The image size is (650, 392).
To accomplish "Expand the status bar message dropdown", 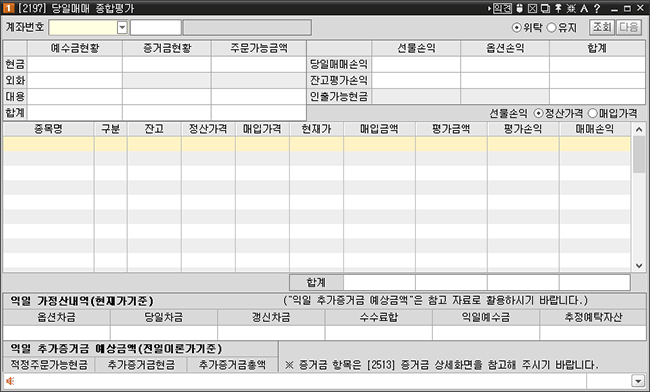I will (x=638, y=380).
